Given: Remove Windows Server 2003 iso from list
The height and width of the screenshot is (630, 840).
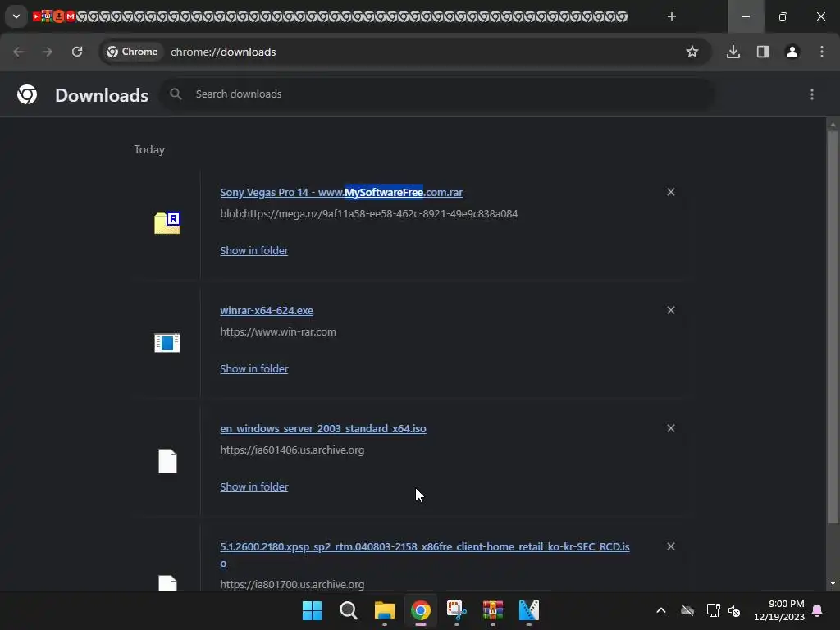Looking at the screenshot, I should (x=671, y=428).
